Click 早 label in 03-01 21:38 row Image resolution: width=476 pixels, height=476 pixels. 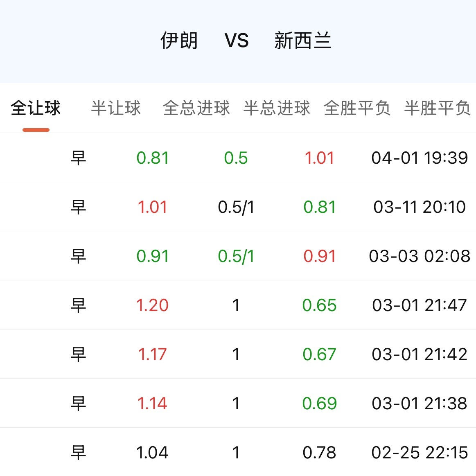(x=78, y=404)
